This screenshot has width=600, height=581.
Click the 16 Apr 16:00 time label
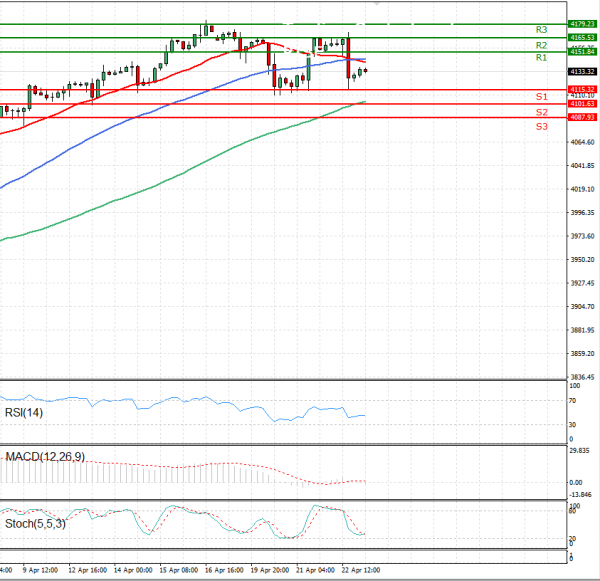point(224,570)
